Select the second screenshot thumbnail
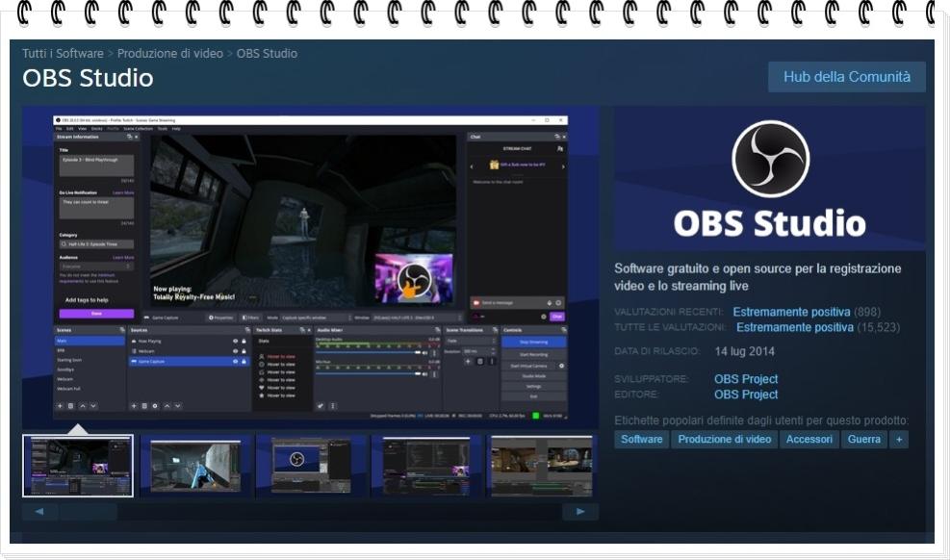Image resolution: width=950 pixels, height=560 pixels. click(x=195, y=466)
